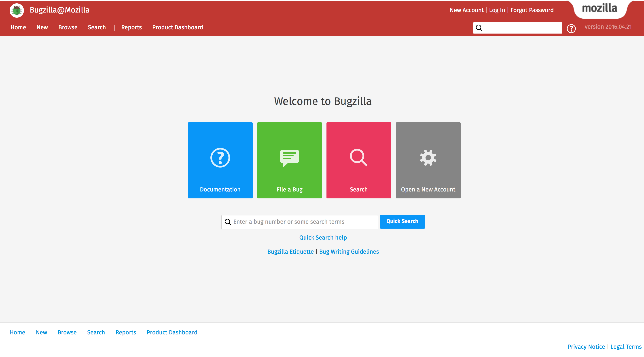Open Reports from the top navigation
Viewport: 644px width, 357px height.
point(131,27)
